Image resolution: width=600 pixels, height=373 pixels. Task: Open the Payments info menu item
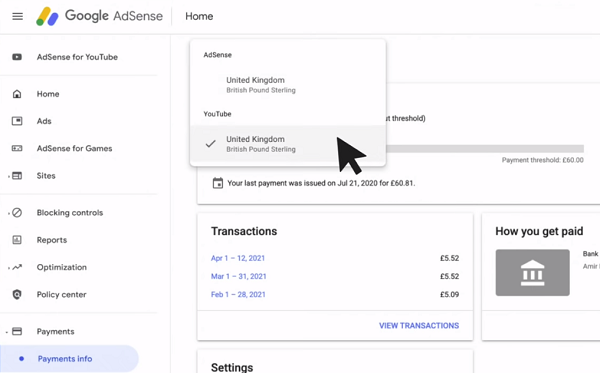click(x=69, y=359)
